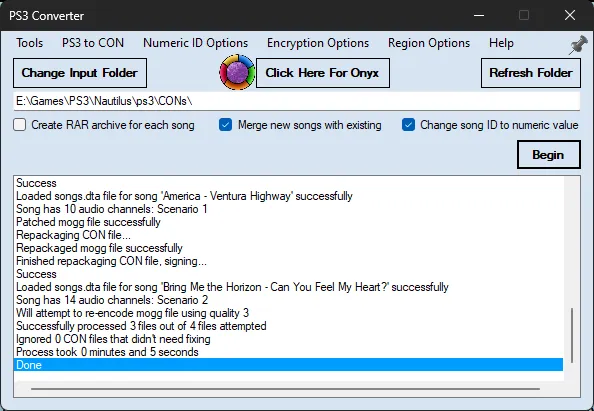Minimize the PS3 Converter window

pyautogui.click(x=479, y=16)
